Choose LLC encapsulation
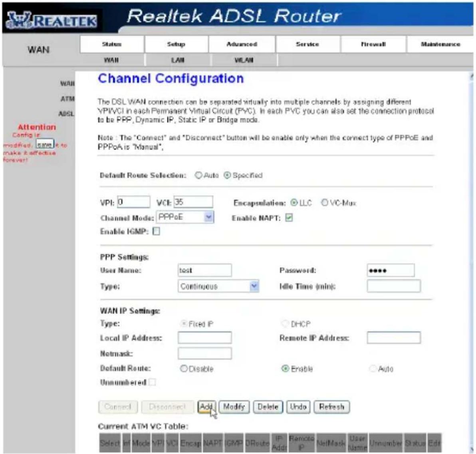The image size is (476, 454). click(294, 203)
